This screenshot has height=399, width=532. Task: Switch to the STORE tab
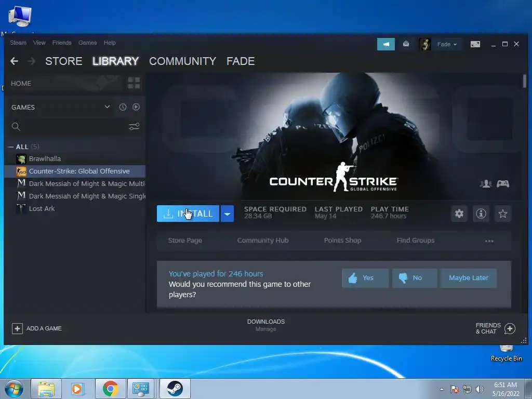tap(64, 61)
